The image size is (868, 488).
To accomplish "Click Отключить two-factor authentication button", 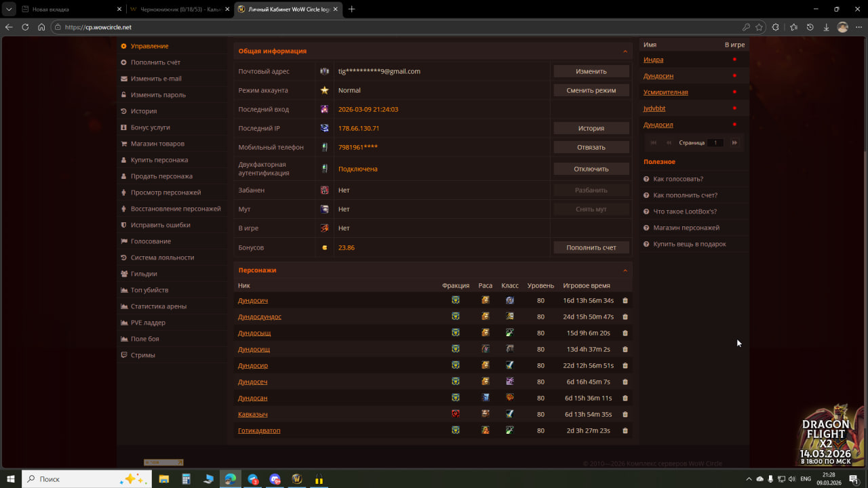I will click(591, 169).
